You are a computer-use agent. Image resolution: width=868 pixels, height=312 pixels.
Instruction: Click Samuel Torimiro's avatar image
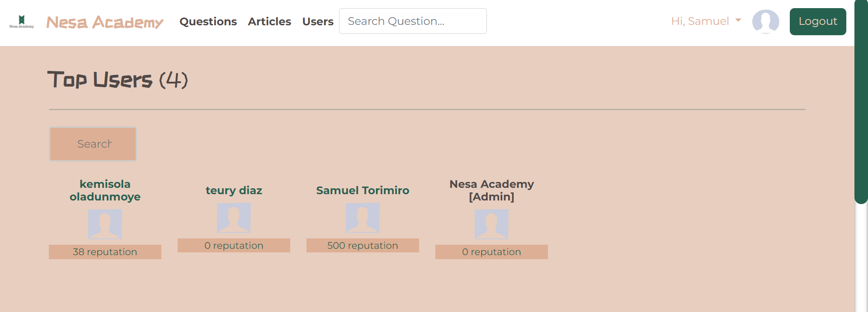coord(363,218)
